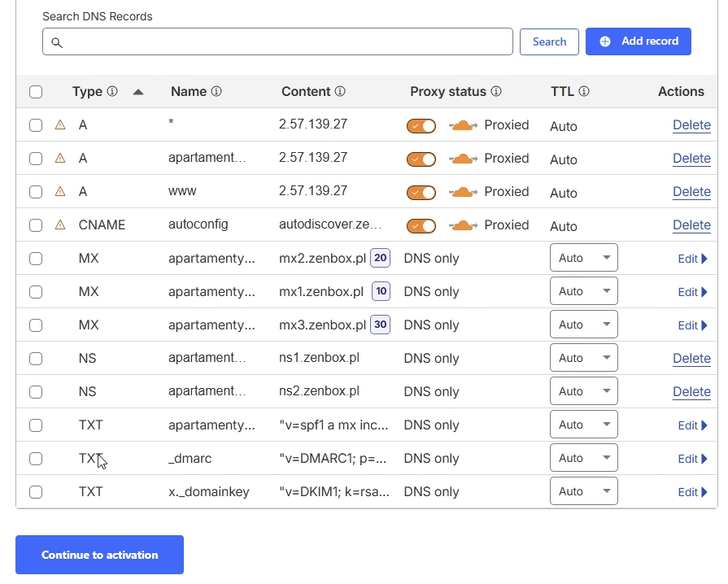
Task: Click the Add record button
Action: point(639,41)
